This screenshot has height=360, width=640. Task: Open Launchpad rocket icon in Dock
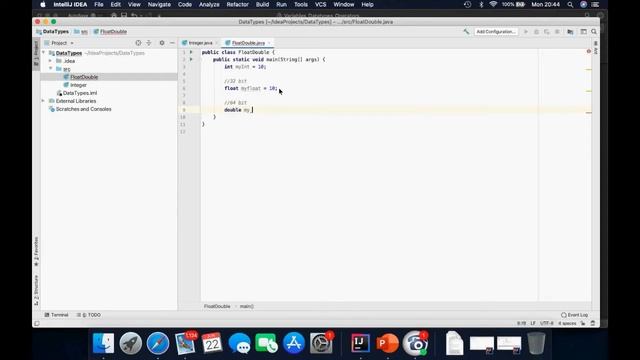coord(131,343)
